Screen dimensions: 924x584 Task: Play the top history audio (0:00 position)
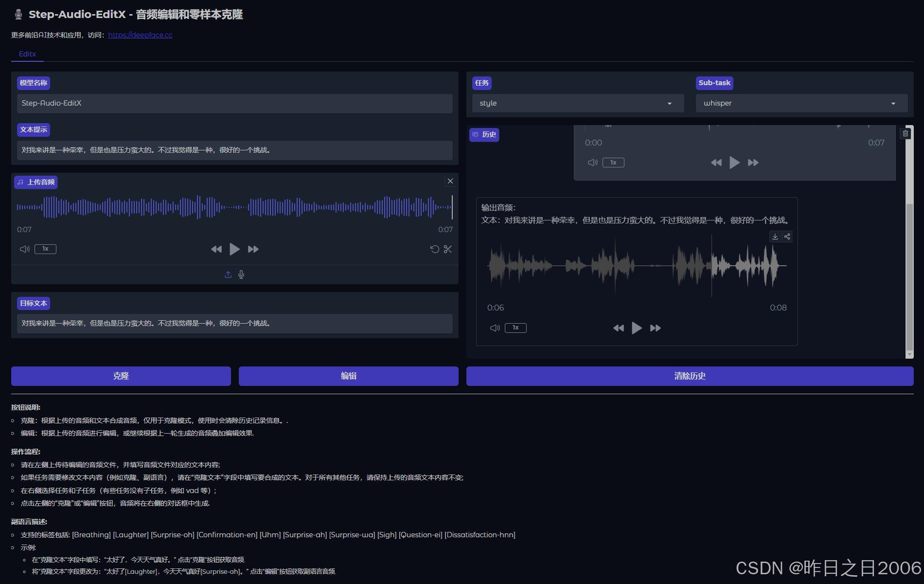click(734, 163)
